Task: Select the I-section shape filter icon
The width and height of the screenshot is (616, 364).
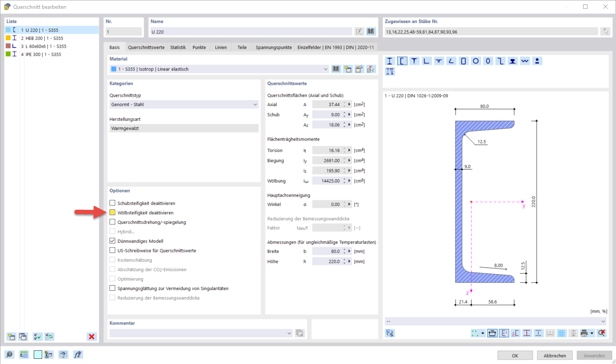Action: click(x=389, y=61)
